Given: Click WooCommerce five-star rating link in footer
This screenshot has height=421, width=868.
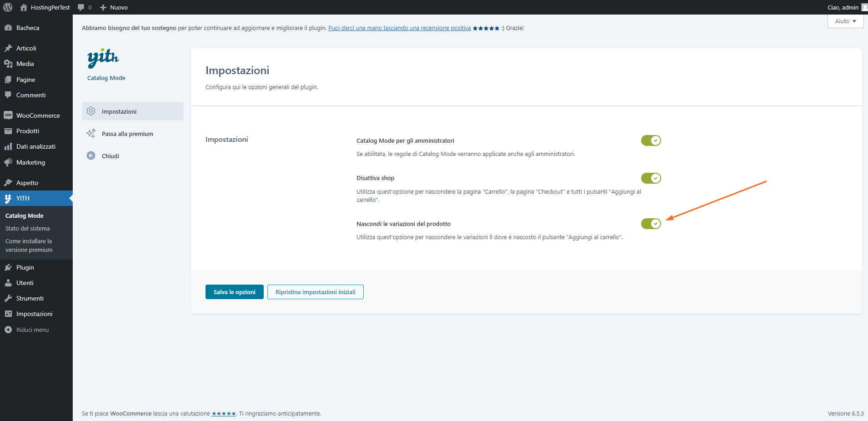Looking at the screenshot, I should (x=224, y=414).
